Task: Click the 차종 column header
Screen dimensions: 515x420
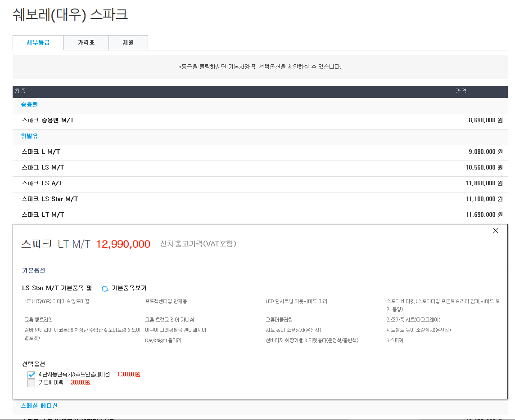Action: tap(20, 91)
